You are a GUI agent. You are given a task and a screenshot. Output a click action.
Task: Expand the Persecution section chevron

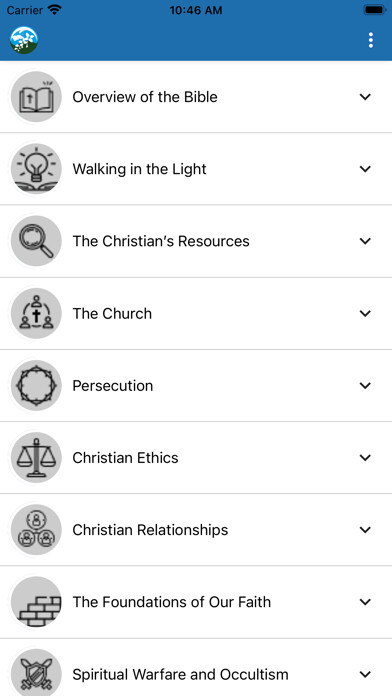click(x=365, y=385)
